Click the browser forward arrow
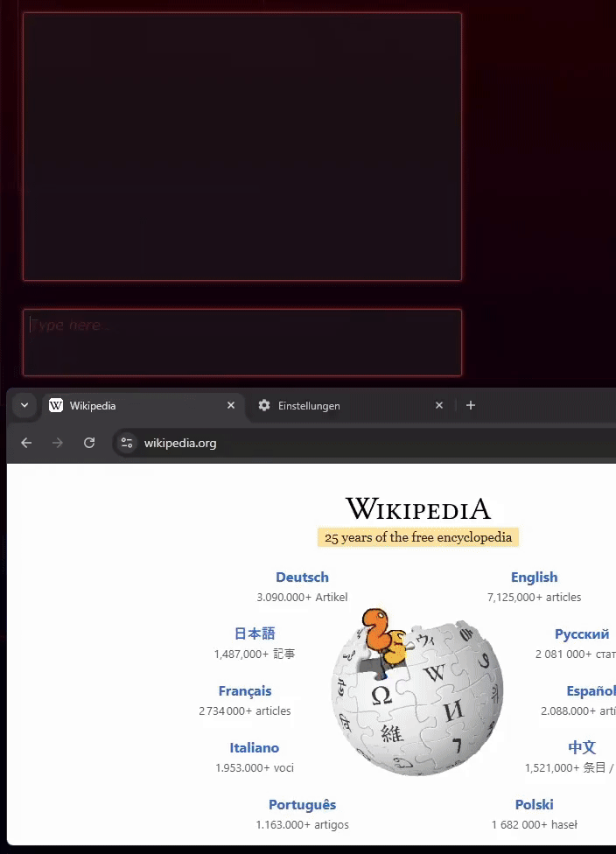 coord(57,443)
